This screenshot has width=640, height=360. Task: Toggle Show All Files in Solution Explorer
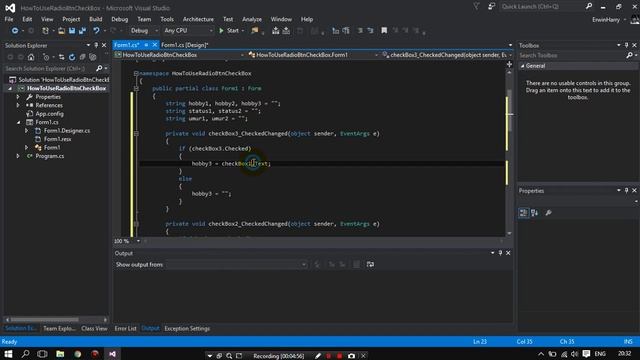(93, 57)
